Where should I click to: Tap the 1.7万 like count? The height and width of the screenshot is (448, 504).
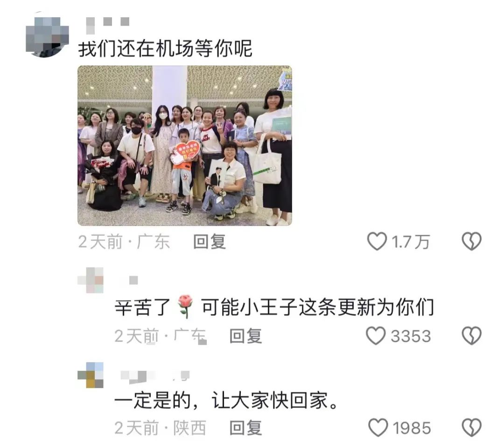click(x=411, y=242)
